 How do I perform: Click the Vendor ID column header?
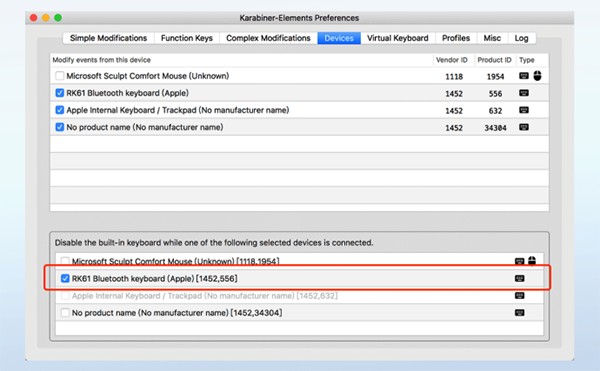click(x=452, y=60)
